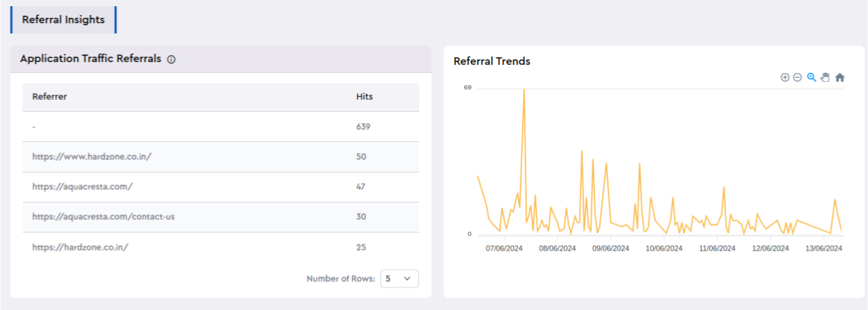Click the 10/06/2024 axis label

coord(664,249)
